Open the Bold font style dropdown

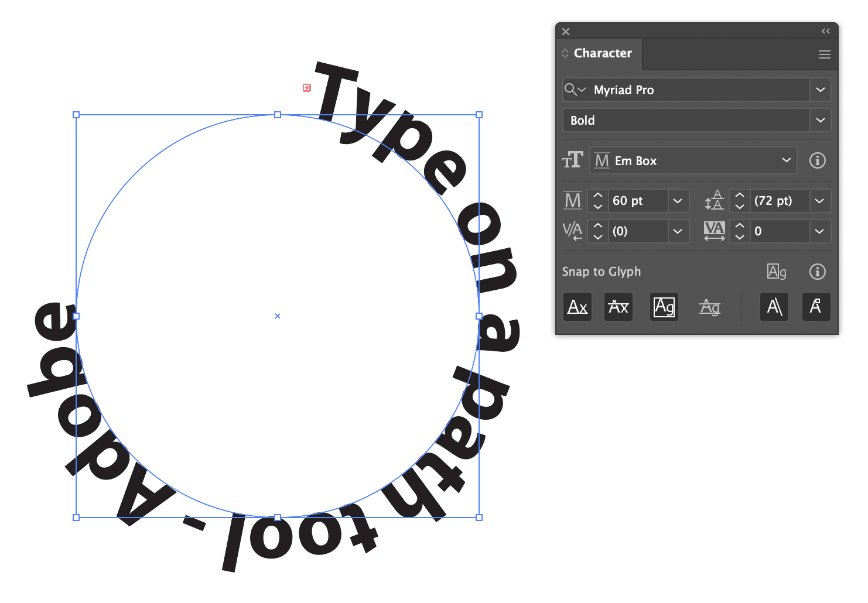coord(821,120)
